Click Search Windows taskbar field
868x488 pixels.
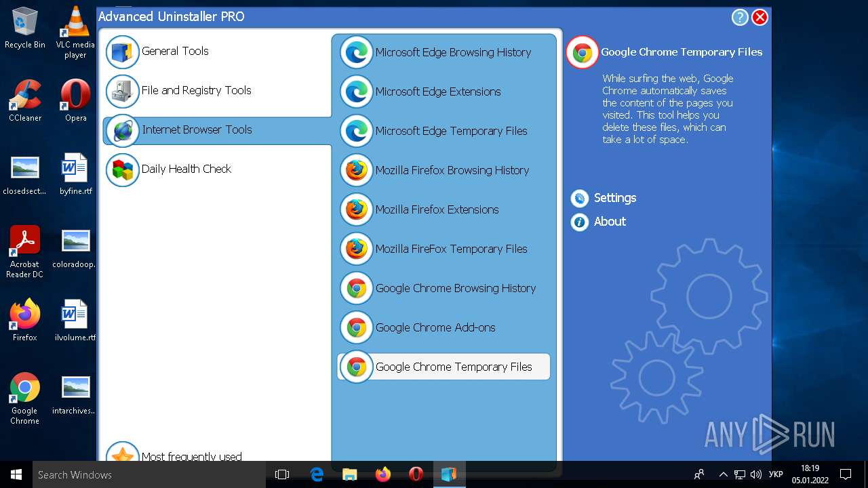149,474
